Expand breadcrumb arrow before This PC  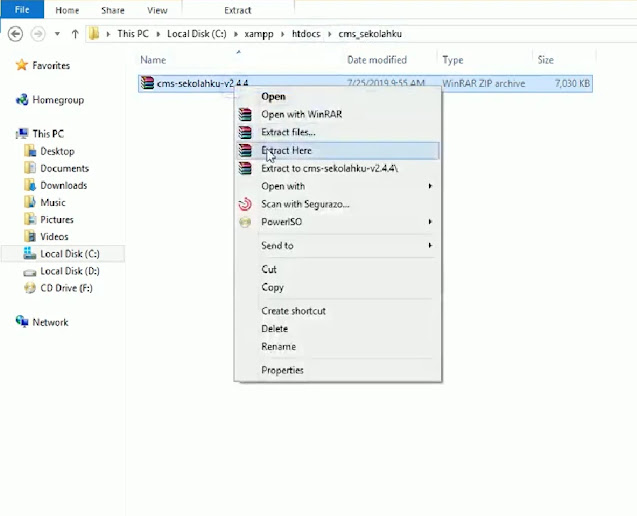coord(108,34)
